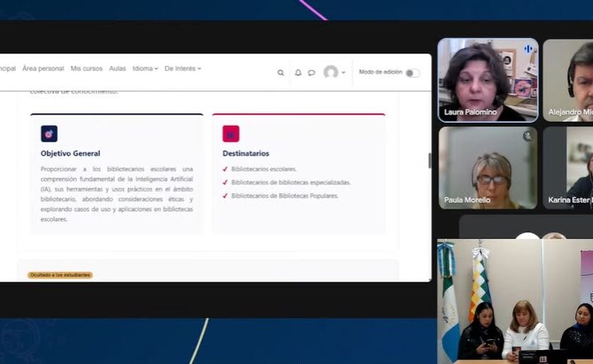593x364 pixels.
Task: Open the notifications bell icon
Action: pos(298,72)
